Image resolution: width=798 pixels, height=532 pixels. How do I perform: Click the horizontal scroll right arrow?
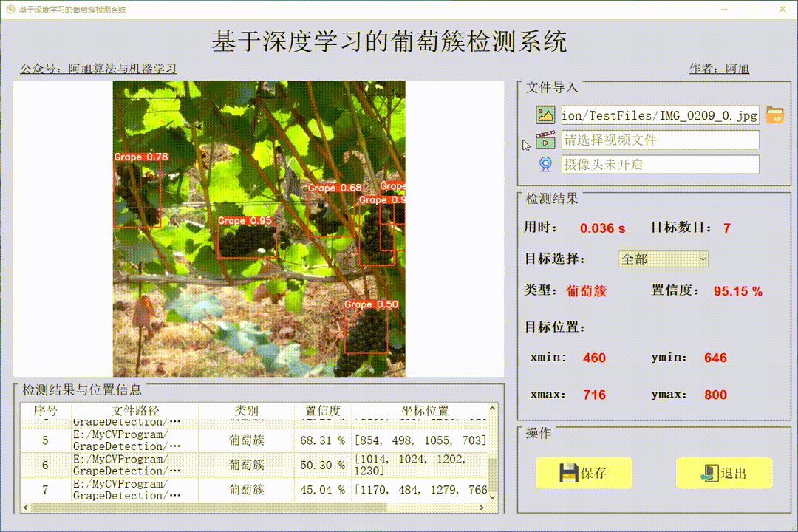(482, 507)
